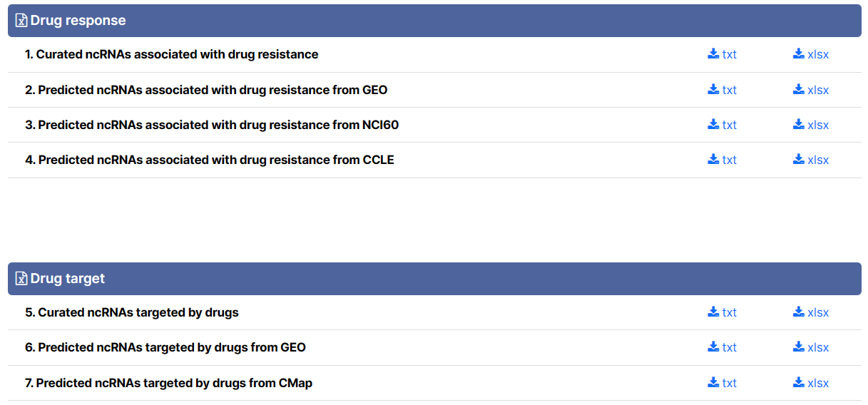Click the Drug target header spreadsheet icon

pos(21,279)
